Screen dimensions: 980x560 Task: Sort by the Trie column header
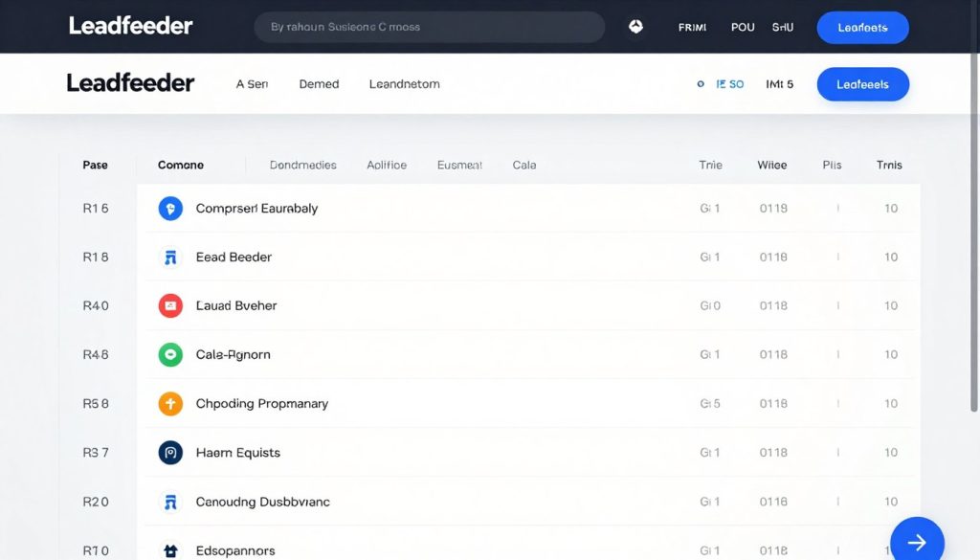coord(711,165)
